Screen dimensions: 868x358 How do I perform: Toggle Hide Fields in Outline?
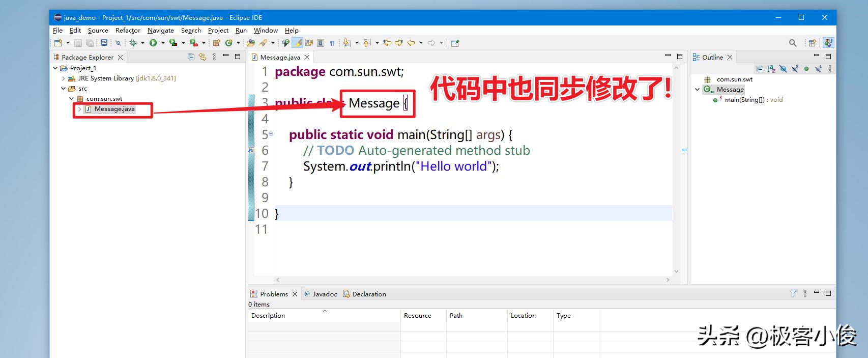click(783, 69)
